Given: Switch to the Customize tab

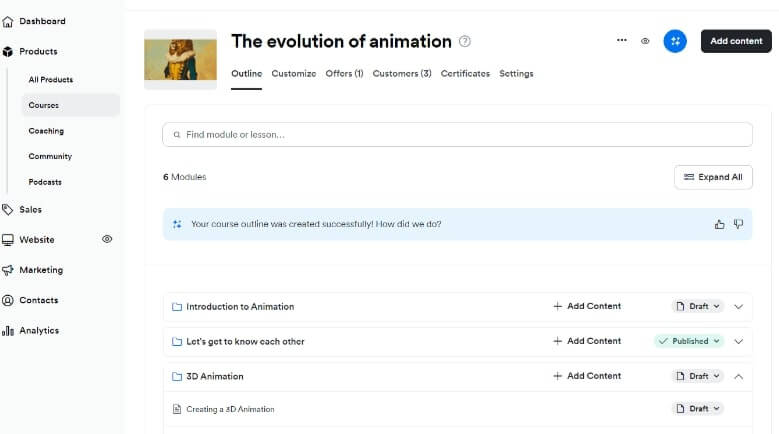Looking at the screenshot, I should (x=293, y=74).
